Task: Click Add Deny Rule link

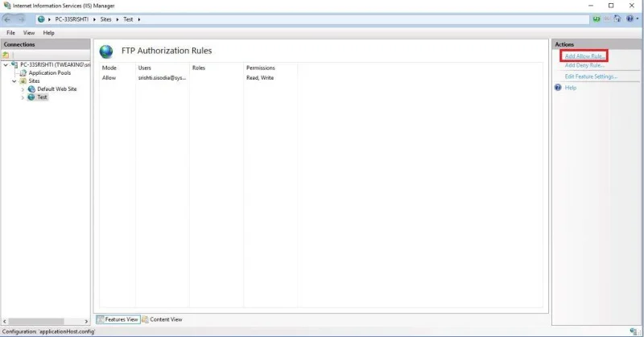Action: (x=584, y=65)
